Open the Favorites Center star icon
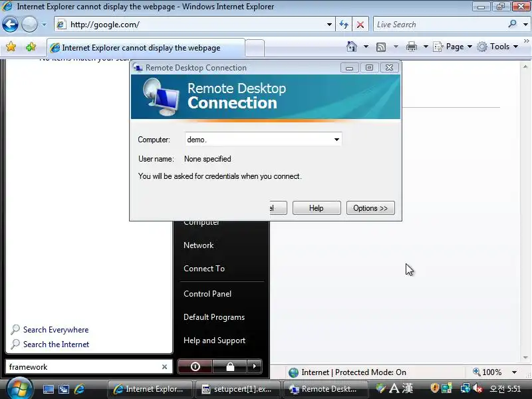The height and width of the screenshot is (399, 532). point(11,47)
